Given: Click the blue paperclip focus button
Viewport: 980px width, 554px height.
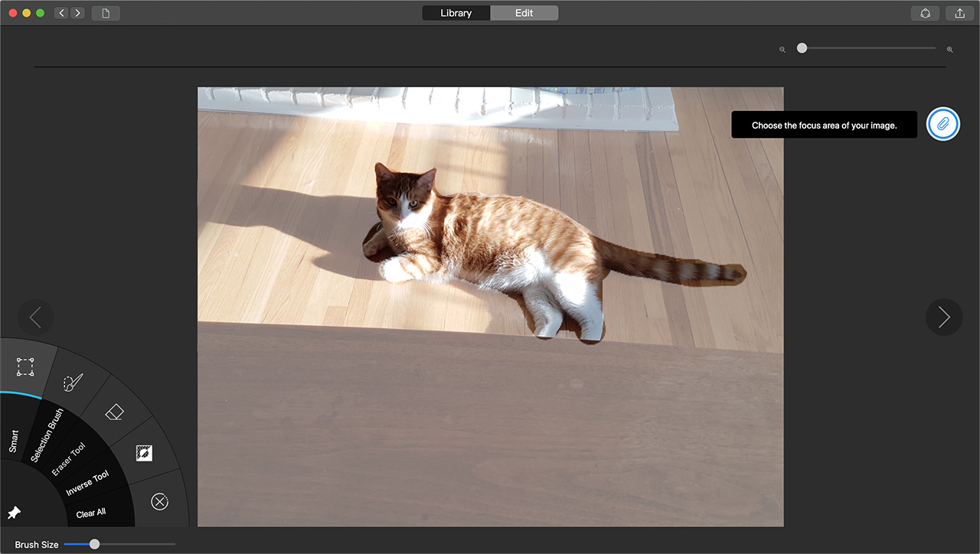Looking at the screenshot, I should pyautogui.click(x=943, y=124).
